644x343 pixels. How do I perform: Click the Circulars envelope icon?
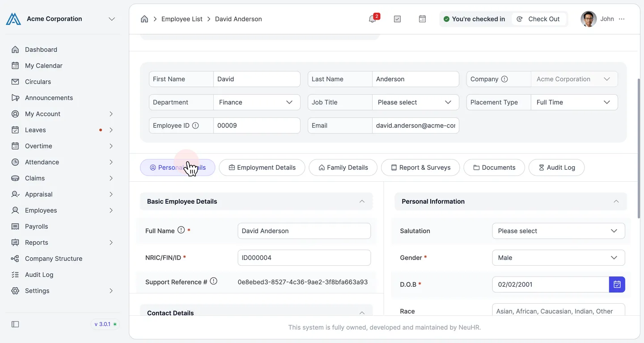tap(15, 82)
